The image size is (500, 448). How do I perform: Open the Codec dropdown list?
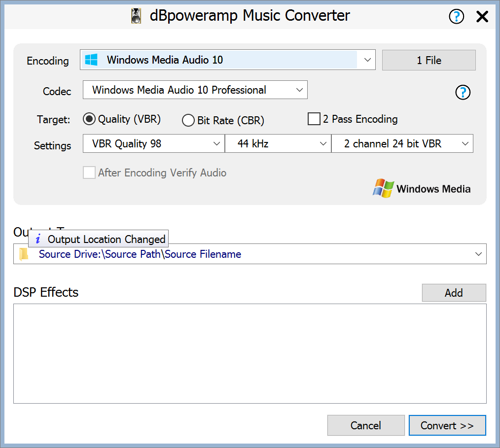click(195, 90)
